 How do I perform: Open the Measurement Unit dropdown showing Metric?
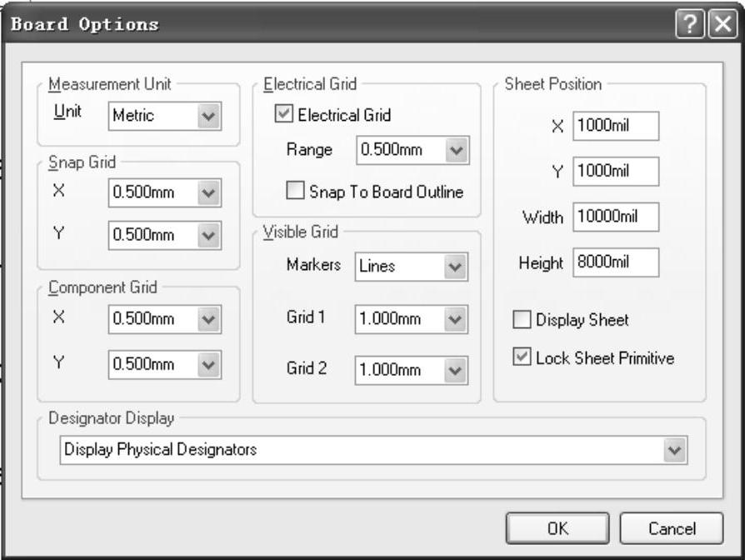pos(165,116)
